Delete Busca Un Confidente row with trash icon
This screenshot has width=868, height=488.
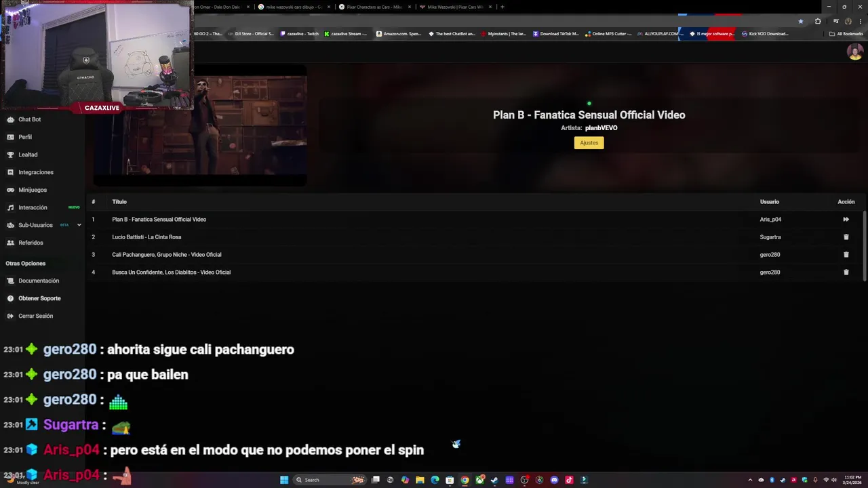846,272
